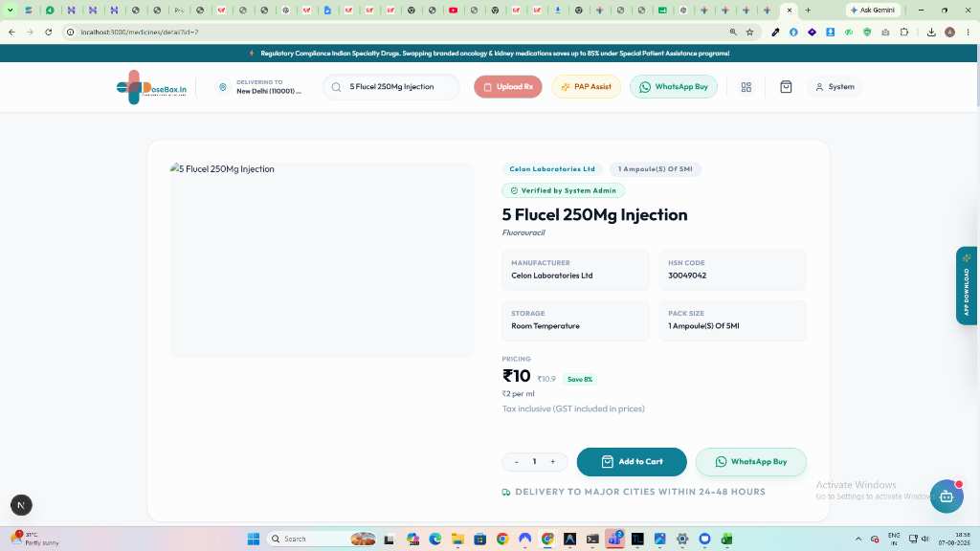Click the location pin icon beside New Delhi
Image resolution: width=980 pixels, height=551 pixels.
point(222,87)
